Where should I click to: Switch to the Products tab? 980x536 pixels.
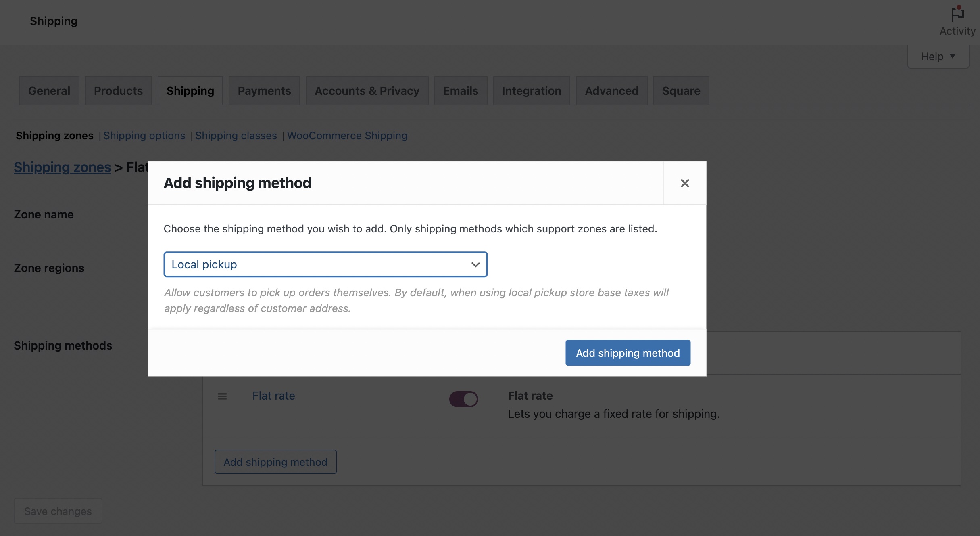[118, 91]
